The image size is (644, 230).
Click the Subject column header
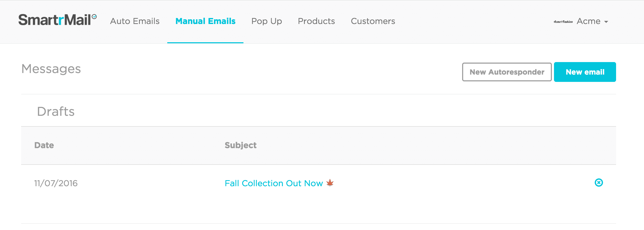click(241, 145)
